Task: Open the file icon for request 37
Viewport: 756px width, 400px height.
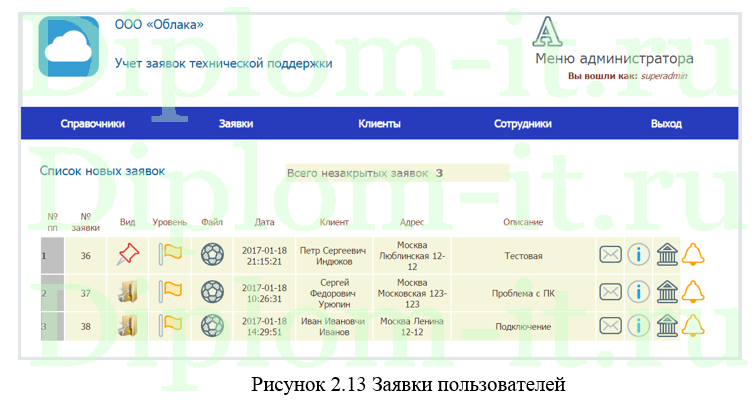Action: coord(212,292)
